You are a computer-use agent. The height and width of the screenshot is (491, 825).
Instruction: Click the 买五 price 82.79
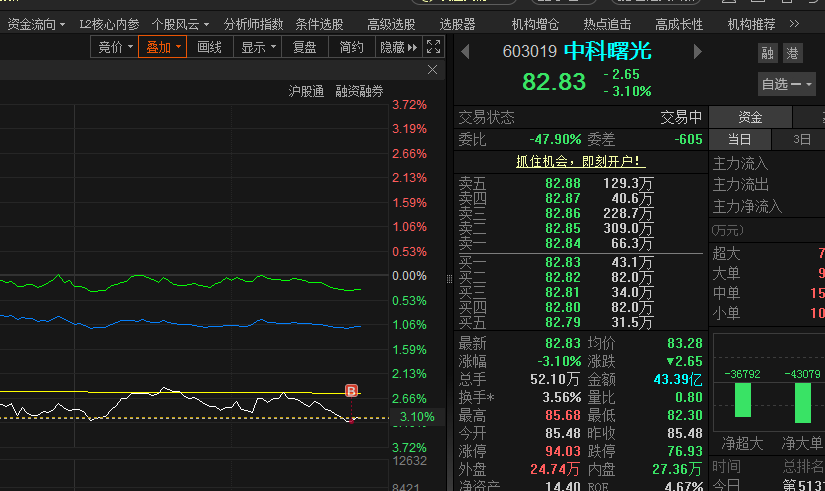(x=562, y=322)
